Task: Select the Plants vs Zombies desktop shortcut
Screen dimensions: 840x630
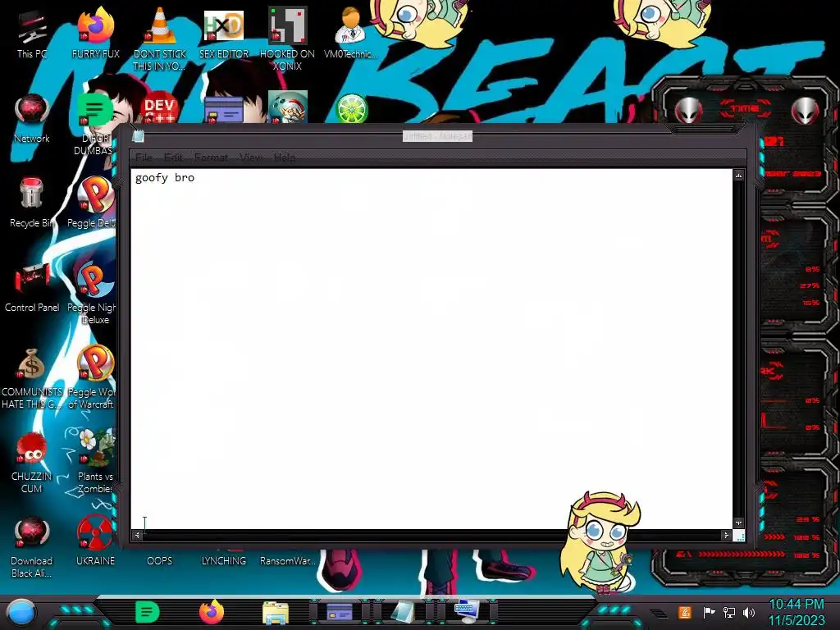Action: [95, 462]
